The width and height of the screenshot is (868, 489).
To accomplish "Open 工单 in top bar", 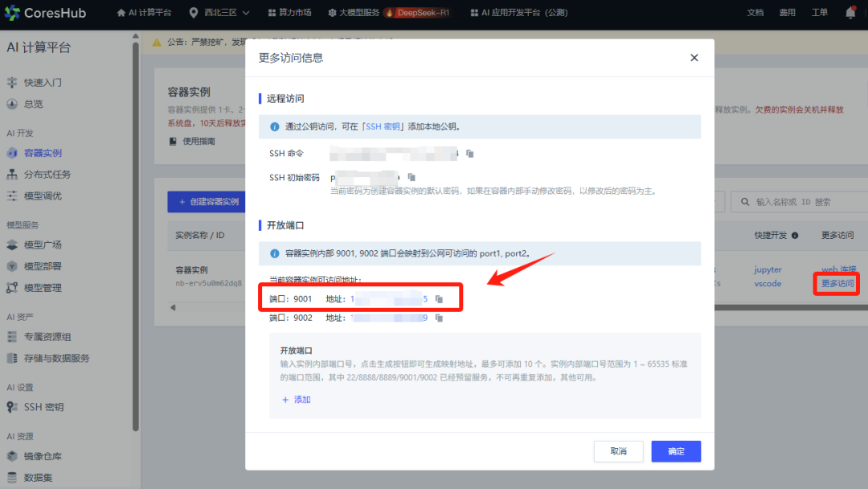I will pyautogui.click(x=819, y=12).
